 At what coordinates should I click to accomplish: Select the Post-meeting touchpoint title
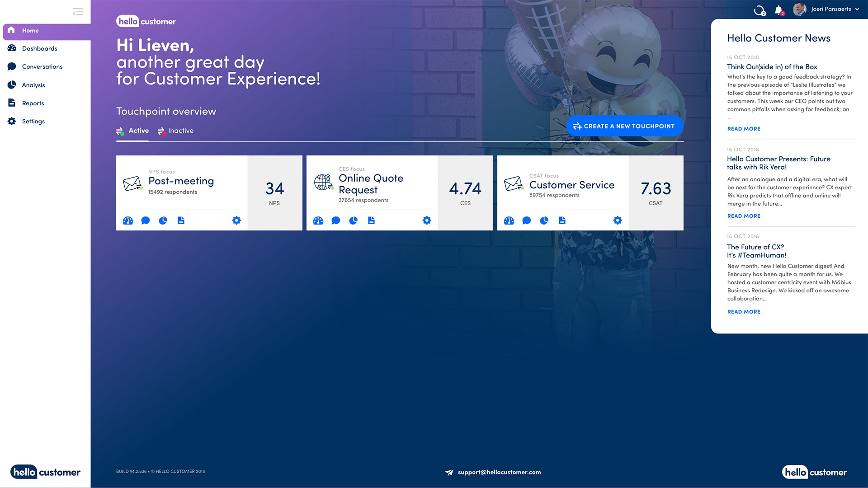click(x=181, y=181)
